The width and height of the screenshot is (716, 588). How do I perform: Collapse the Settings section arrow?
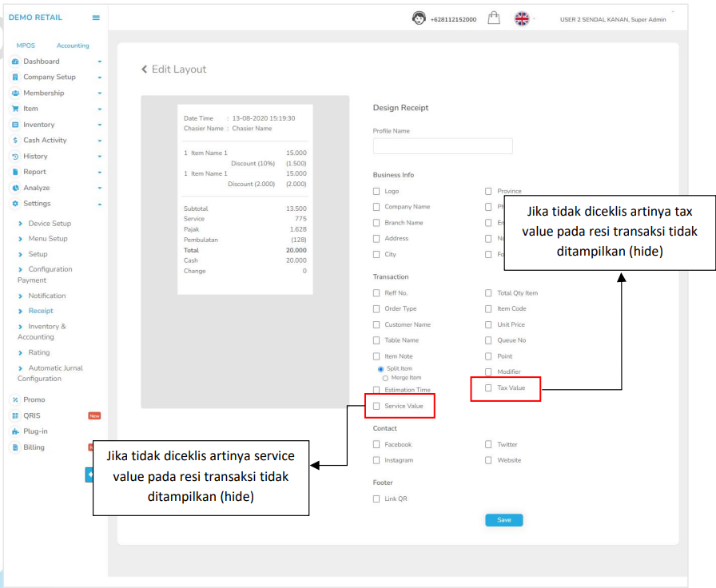[100, 204]
